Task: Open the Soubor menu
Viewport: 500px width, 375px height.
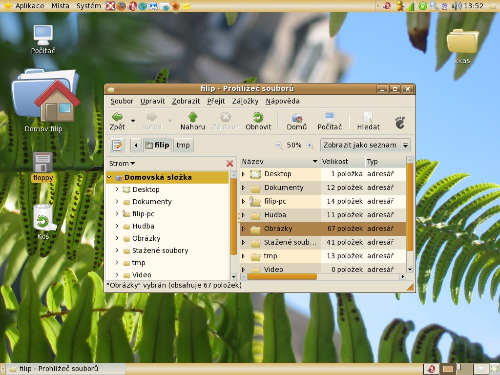Action: click(122, 101)
